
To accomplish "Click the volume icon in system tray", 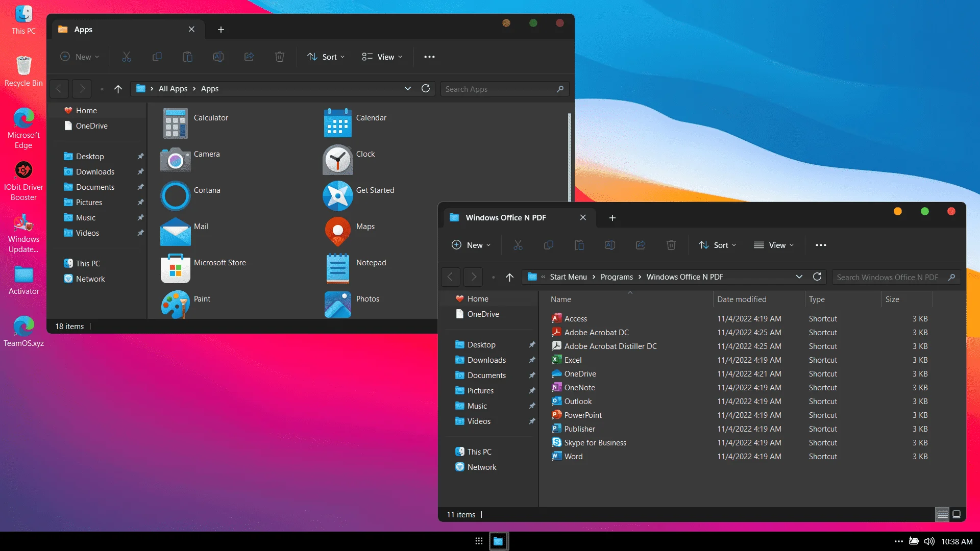I will [x=929, y=541].
